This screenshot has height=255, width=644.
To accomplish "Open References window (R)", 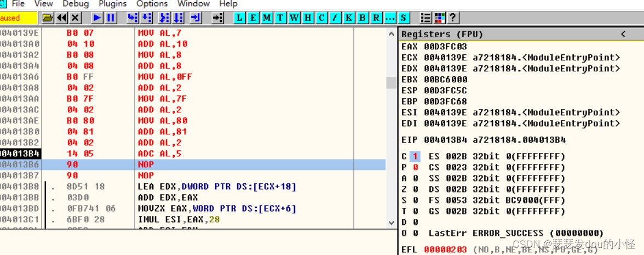I will tap(376, 18).
